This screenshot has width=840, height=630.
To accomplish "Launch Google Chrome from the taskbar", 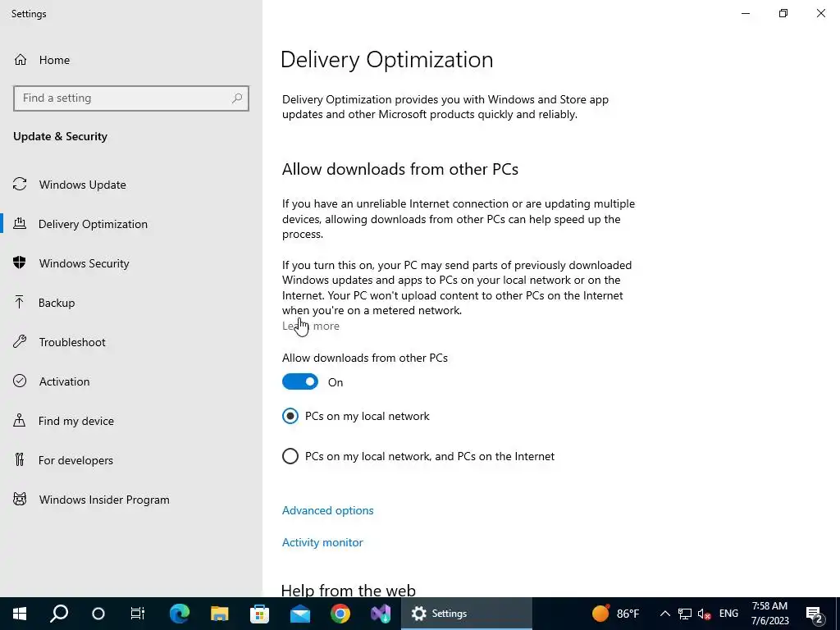I will 340,614.
